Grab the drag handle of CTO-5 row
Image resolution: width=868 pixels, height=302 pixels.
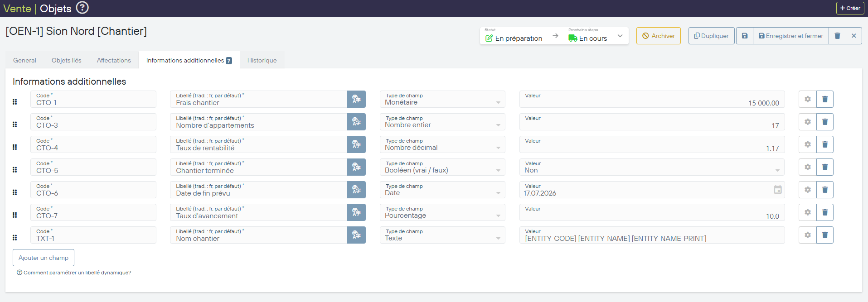point(15,170)
